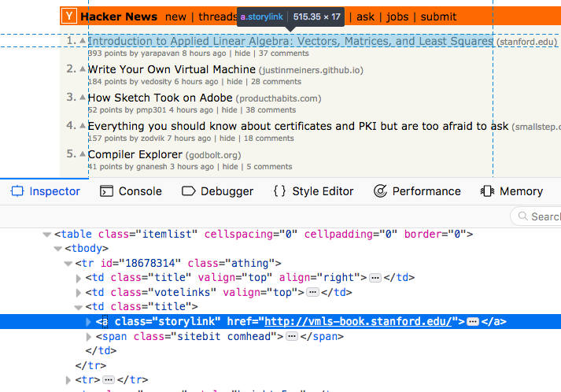This screenshot has height=392, width=561.
Task: Click the Debugger tab icon
Action: pyautogui.click(x=189, y=191)
